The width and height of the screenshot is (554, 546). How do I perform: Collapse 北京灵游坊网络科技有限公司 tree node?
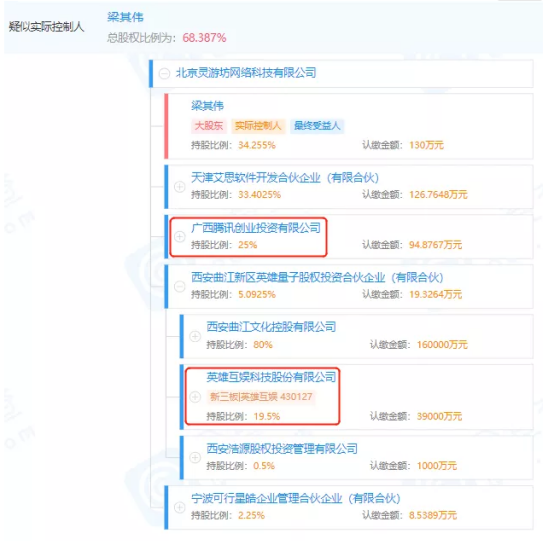tap(164, 74)
